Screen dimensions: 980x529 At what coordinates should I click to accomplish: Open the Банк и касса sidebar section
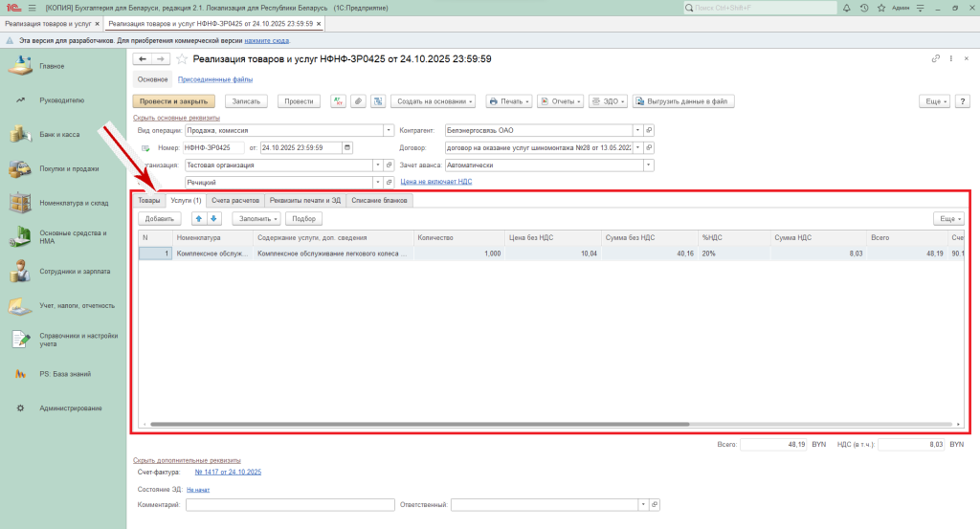[59, 134]
